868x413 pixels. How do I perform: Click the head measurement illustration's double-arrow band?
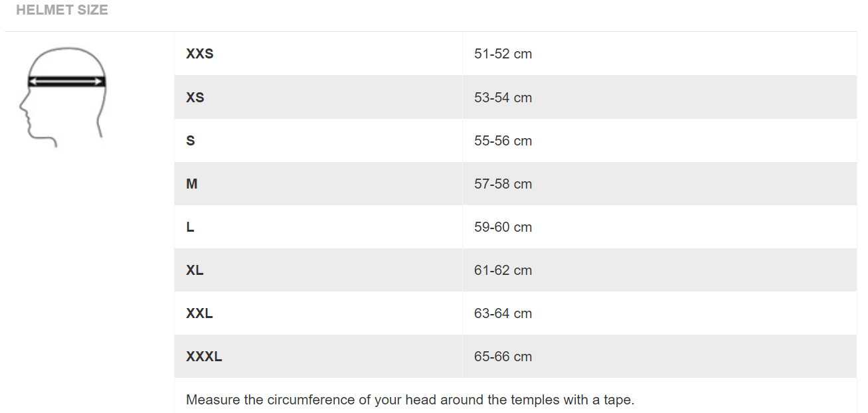[66, 82]
